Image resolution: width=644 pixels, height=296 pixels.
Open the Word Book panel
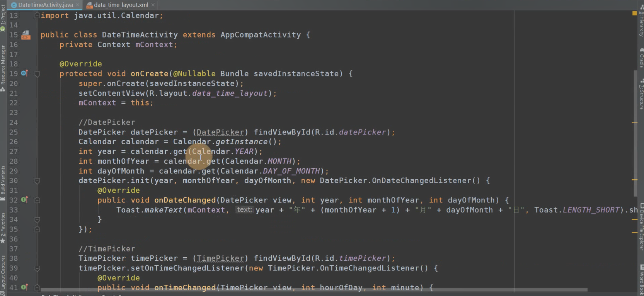(641, 281)
